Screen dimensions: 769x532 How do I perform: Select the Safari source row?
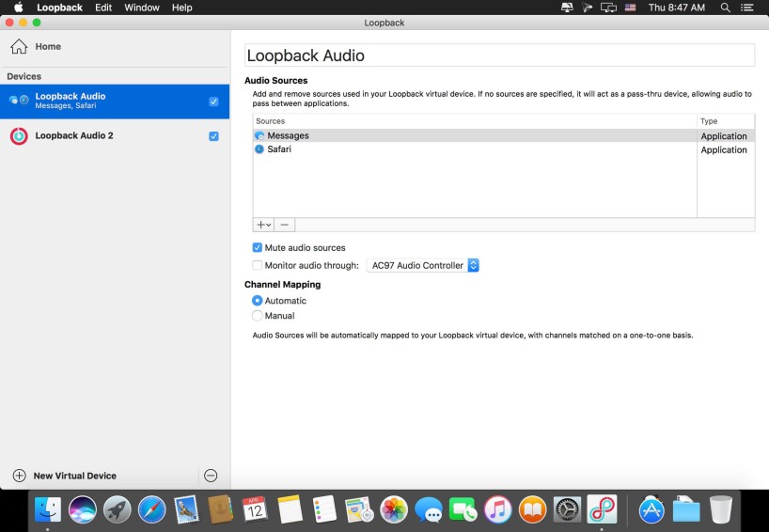tap(470, 149)
